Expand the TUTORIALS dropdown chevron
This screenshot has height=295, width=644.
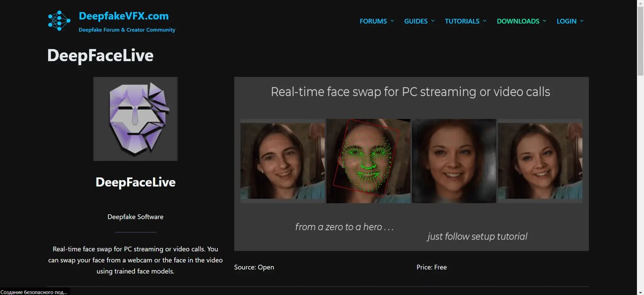tap(485, 21)
